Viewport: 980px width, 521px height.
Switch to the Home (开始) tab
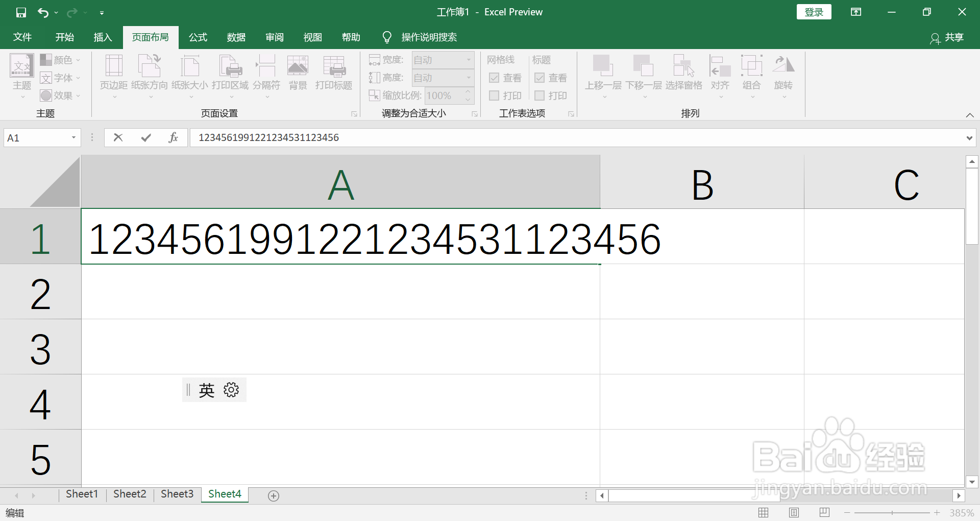[65, 37]
